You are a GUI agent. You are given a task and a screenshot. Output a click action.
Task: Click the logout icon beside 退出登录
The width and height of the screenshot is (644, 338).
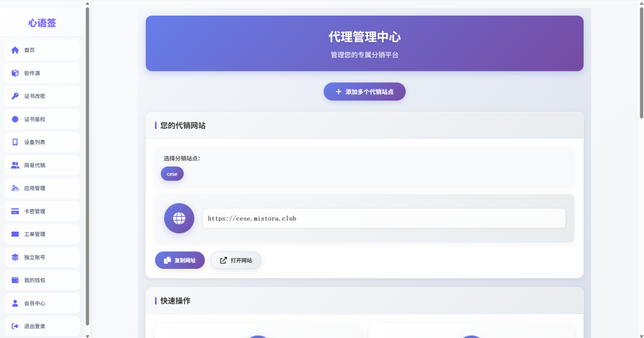click(15, 326)
